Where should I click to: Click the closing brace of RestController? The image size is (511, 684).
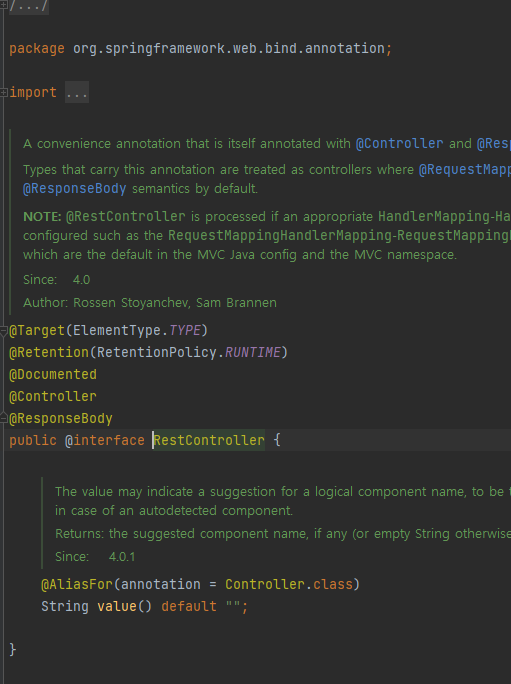(13, 650)
